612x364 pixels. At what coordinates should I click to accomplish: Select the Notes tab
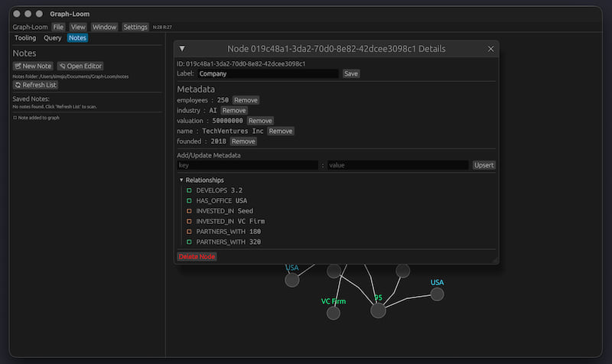(x=77, y=37)
